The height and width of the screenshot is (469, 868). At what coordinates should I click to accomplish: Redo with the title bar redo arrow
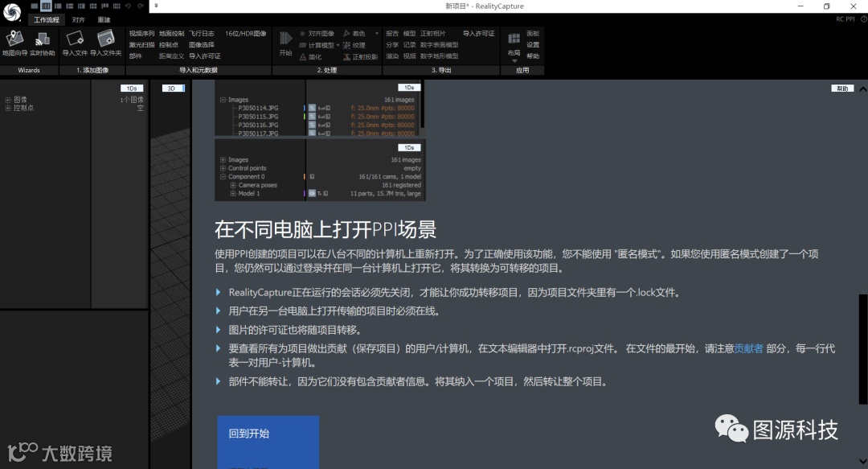click(x=140, y=6)
